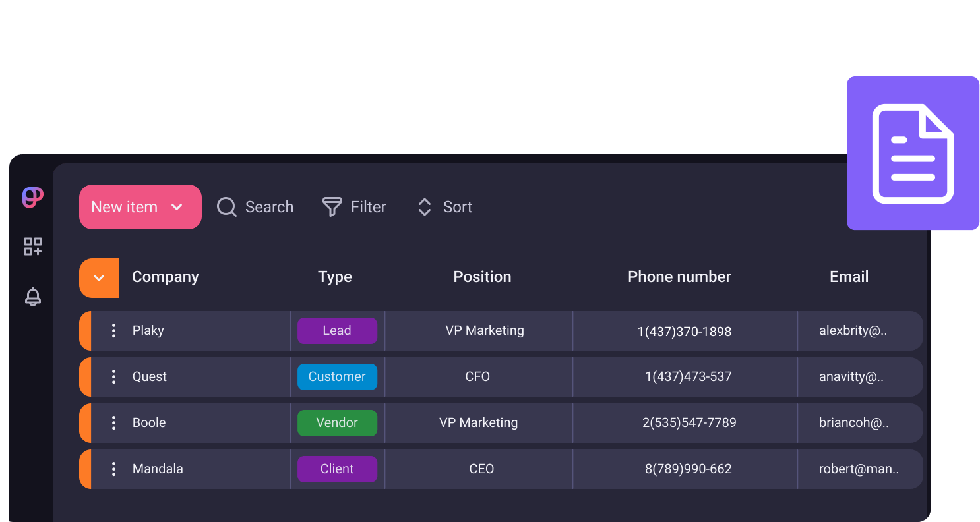Viewport: 980px width, 522px height.
Task: Select the Quest row options menu
Action: tap(113, 376)
